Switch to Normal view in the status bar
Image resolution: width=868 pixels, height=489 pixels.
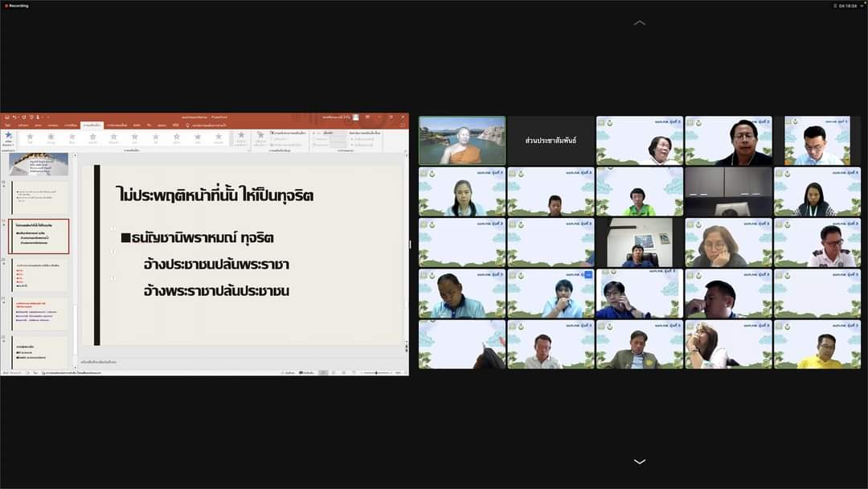[x=322, y=372]
